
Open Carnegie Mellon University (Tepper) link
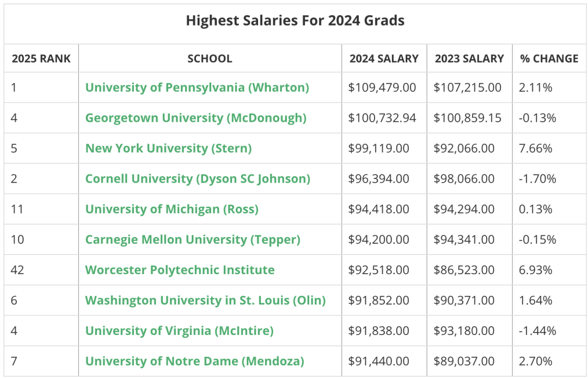(x=193, y=240)
